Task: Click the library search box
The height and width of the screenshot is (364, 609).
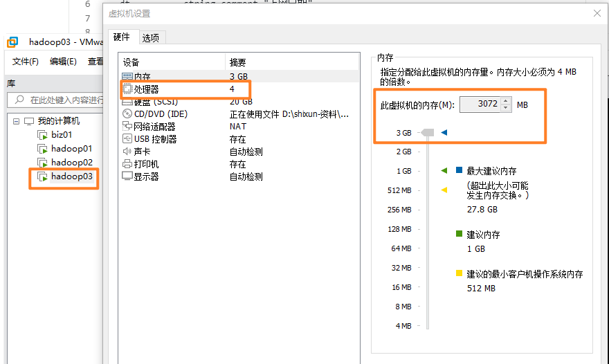Action: (55, 100)
